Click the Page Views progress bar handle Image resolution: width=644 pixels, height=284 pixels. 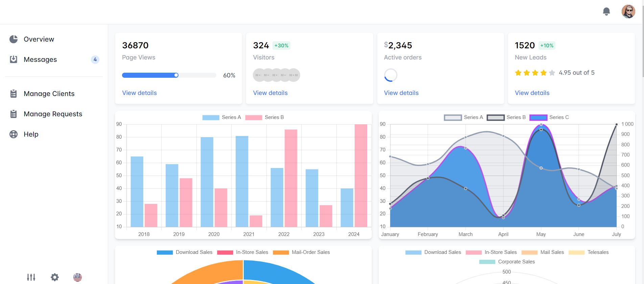click(176, 75)
